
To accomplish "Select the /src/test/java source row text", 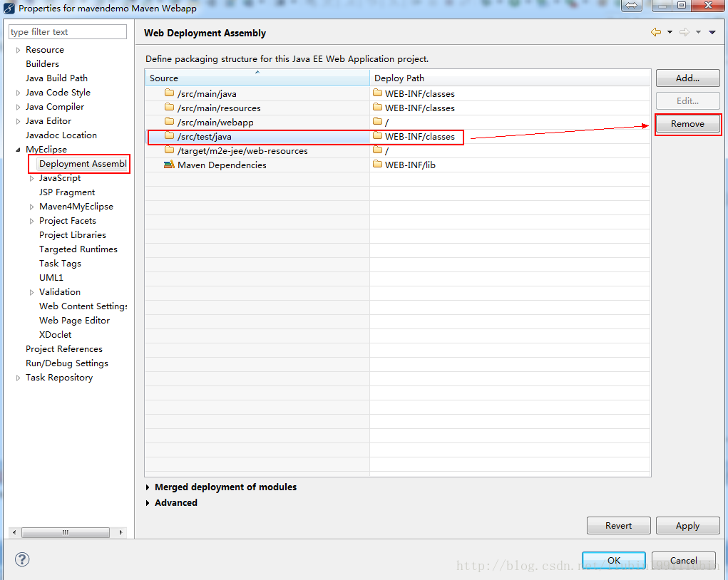I will [x=205, y=136].
